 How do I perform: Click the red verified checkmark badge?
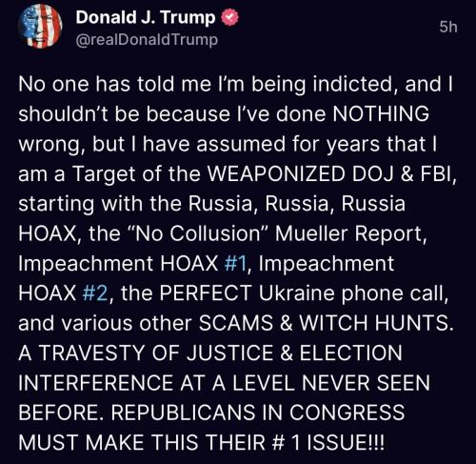[229, 18]
